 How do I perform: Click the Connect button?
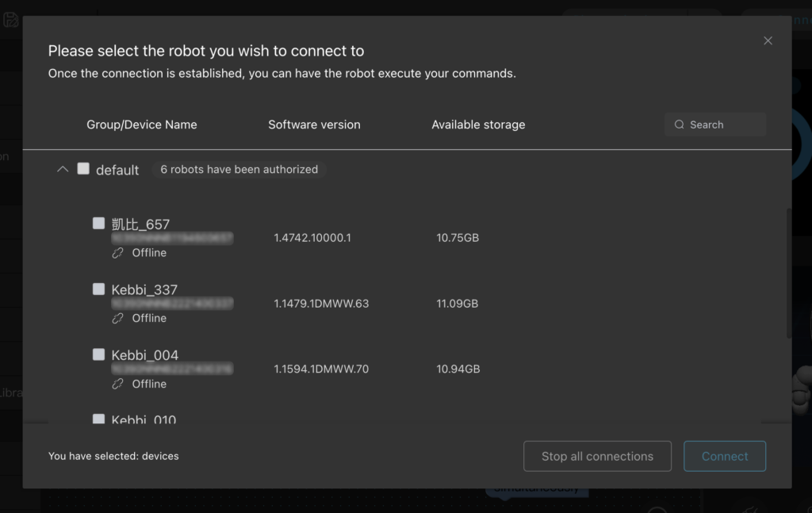725,456
